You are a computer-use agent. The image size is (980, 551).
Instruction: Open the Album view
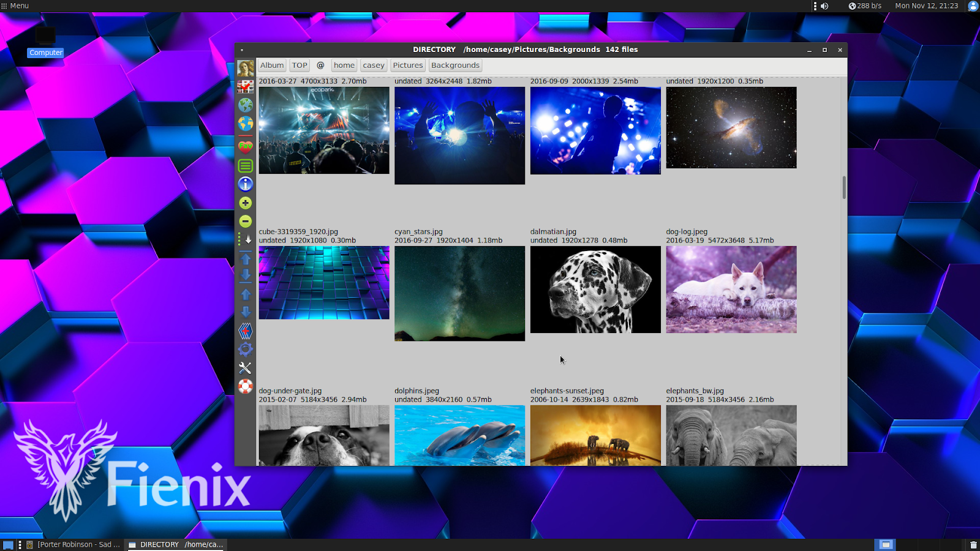tap(271, 65)
